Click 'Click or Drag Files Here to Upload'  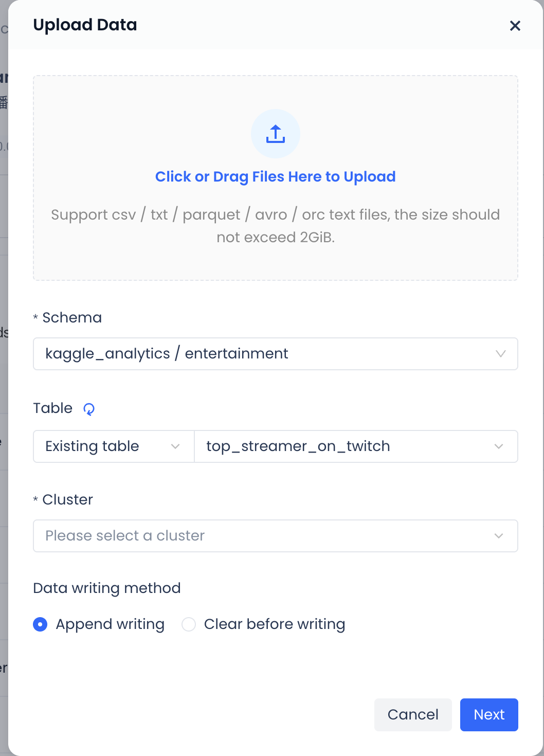point(276,177)
